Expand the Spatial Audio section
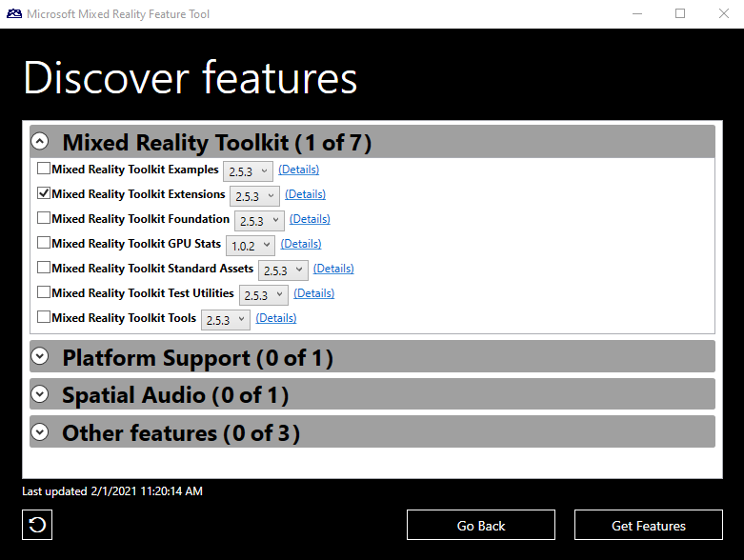Screen dimensions: 744x560 [x=40, y=393]
